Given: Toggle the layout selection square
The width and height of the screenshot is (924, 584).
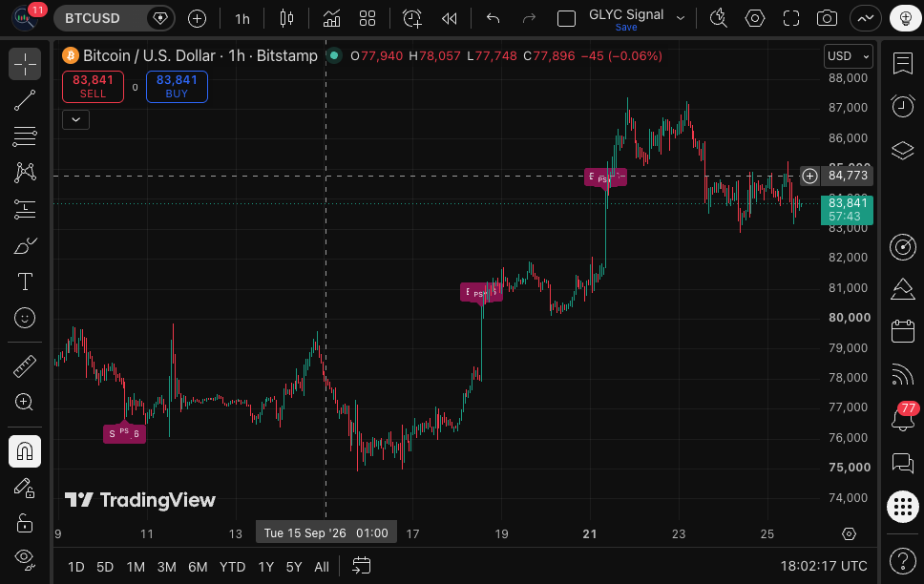Looking at the screenshot, I should point(566,19).
